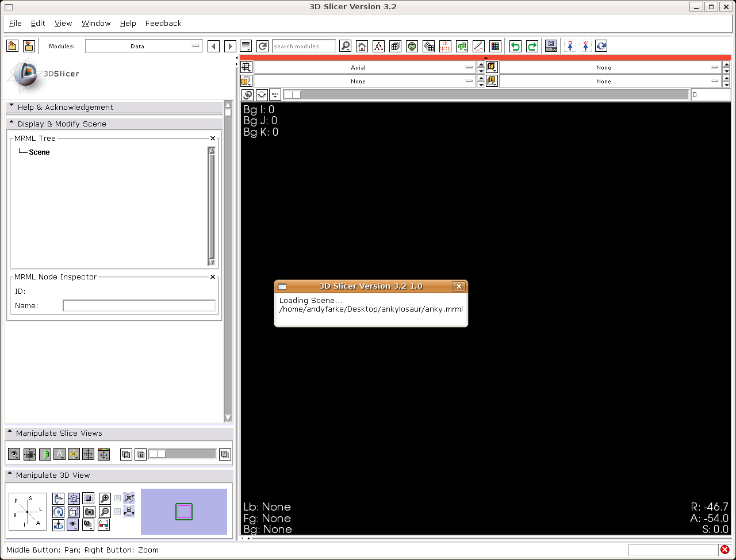Click the zoom in magnifier in 3D View panel
This screenshot has width=736, height=560.
pos(105,498)
